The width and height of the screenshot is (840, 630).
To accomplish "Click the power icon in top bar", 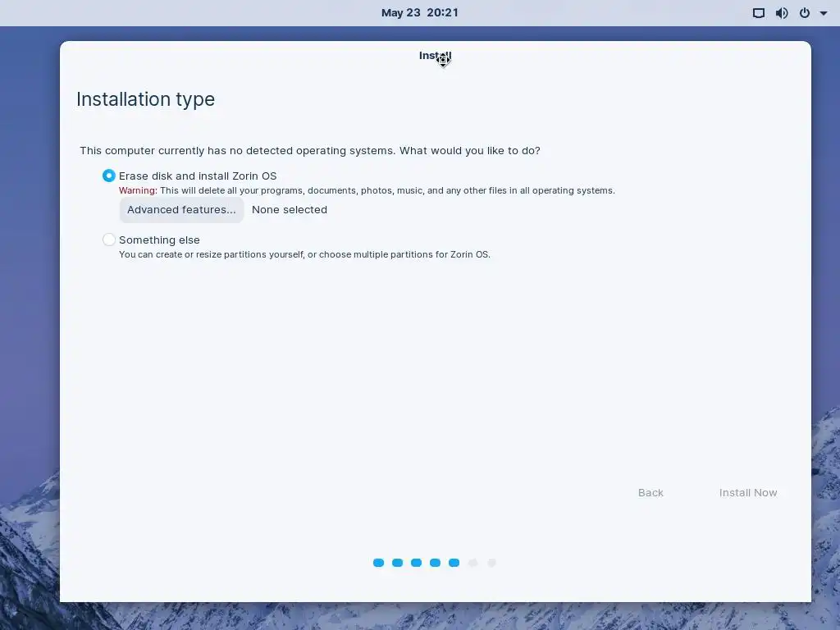I will click(x=805, y=13).
